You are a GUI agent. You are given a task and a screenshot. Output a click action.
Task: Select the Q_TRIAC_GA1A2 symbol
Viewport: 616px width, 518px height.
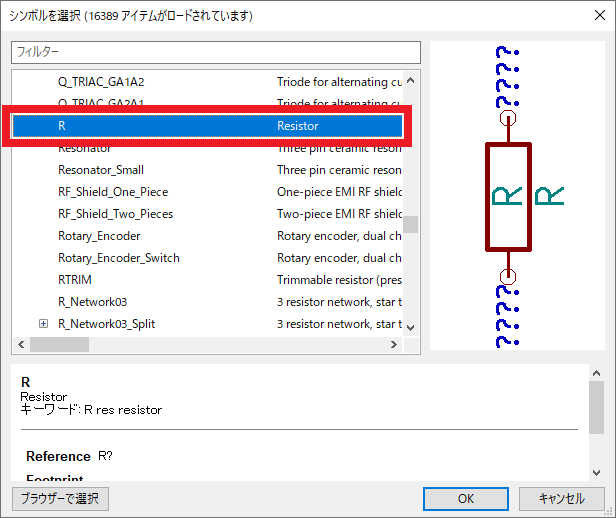[x=101, y=81]
